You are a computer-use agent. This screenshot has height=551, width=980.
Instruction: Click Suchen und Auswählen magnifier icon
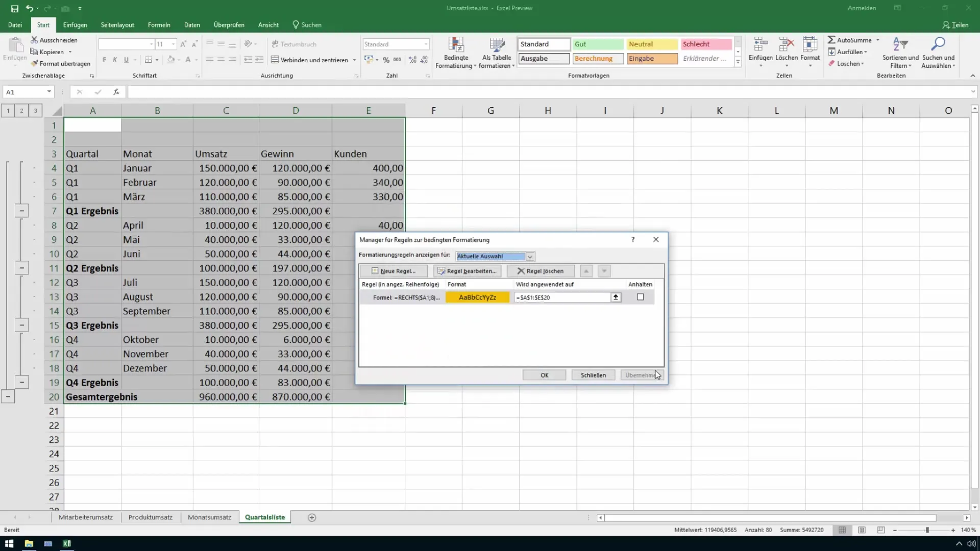point(938,44)
